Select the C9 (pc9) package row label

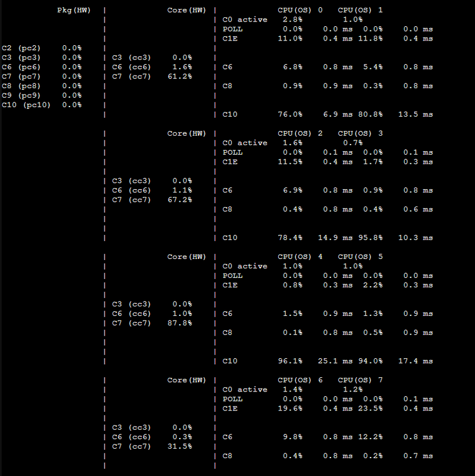point(21,96)
